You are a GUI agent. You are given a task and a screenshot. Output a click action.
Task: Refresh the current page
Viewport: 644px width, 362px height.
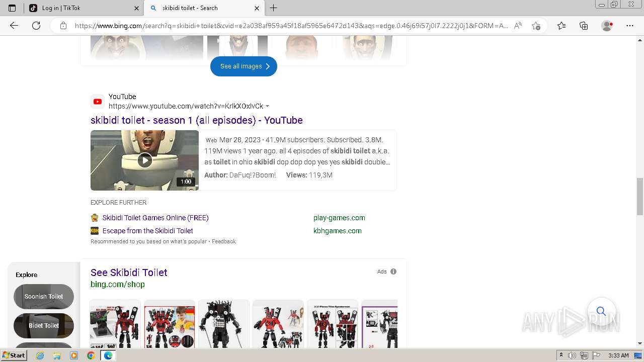tap(36, 26)
